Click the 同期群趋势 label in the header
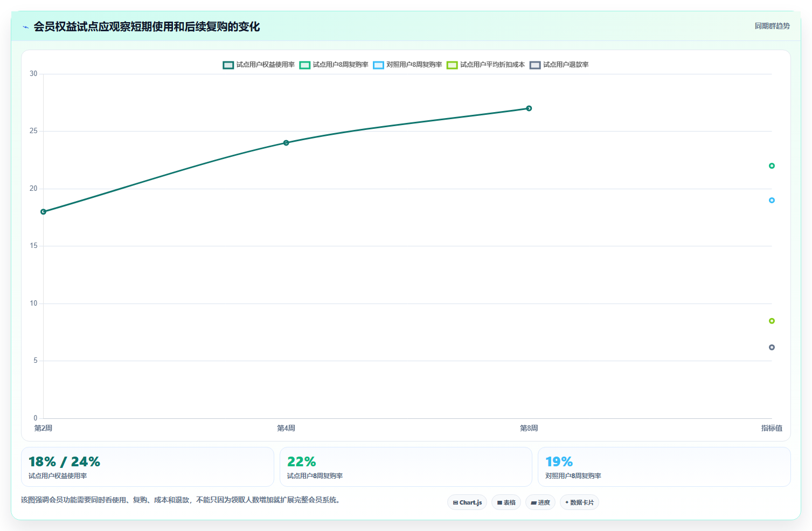 tap(772, 26)
